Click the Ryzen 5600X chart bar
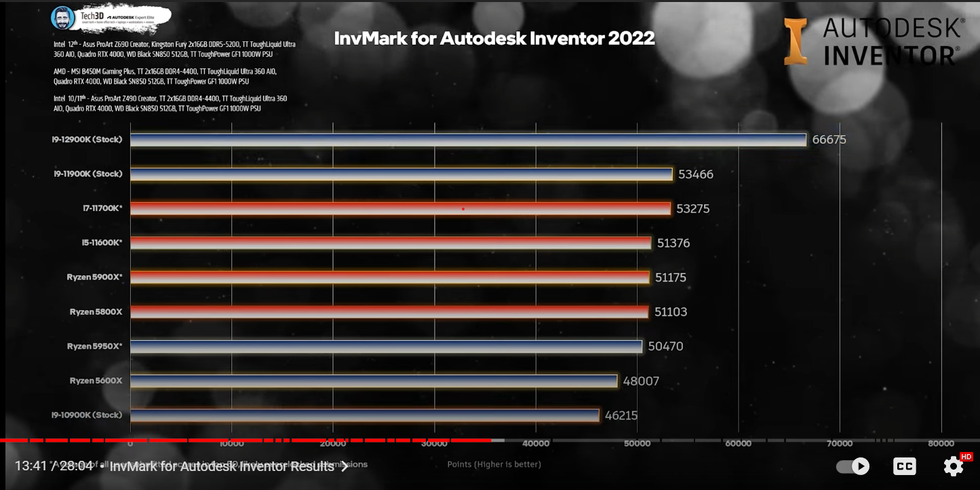 click(374, 381)
